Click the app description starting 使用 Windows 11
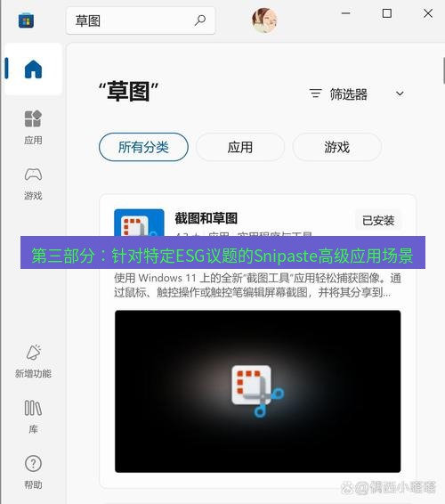Viewport: 445px width, 504px height. click(258, 285)
